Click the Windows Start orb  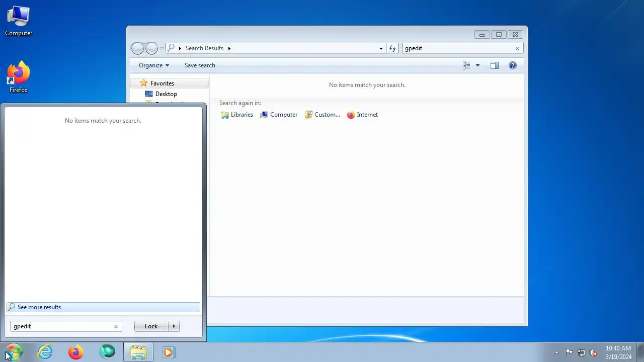(14, 352)
